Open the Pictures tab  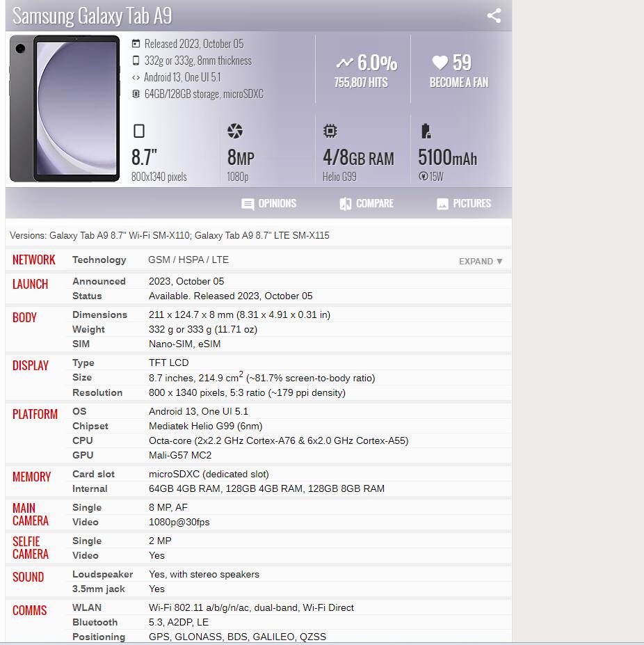[x=464, y=204]
